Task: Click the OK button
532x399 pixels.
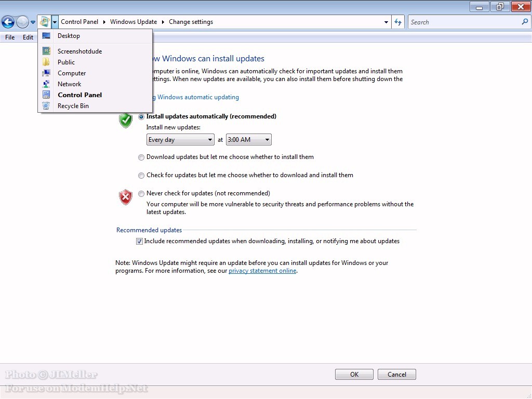Action: point(354,374)
